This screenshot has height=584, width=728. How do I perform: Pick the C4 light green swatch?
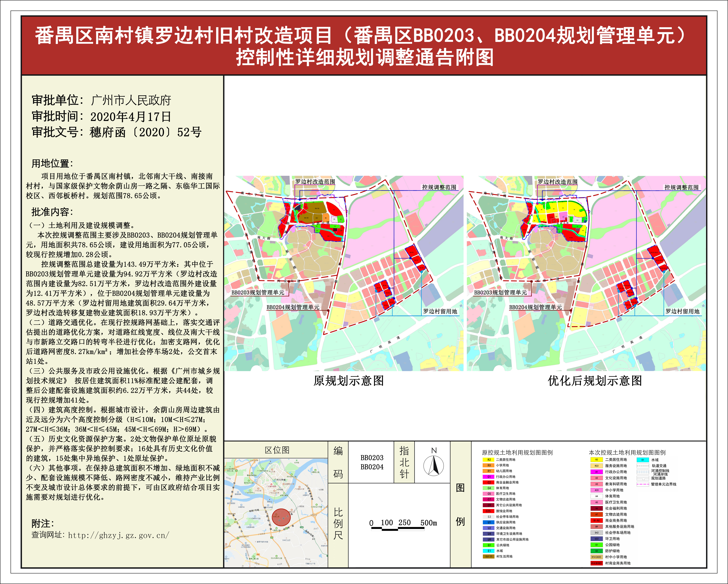pos(489,488)
